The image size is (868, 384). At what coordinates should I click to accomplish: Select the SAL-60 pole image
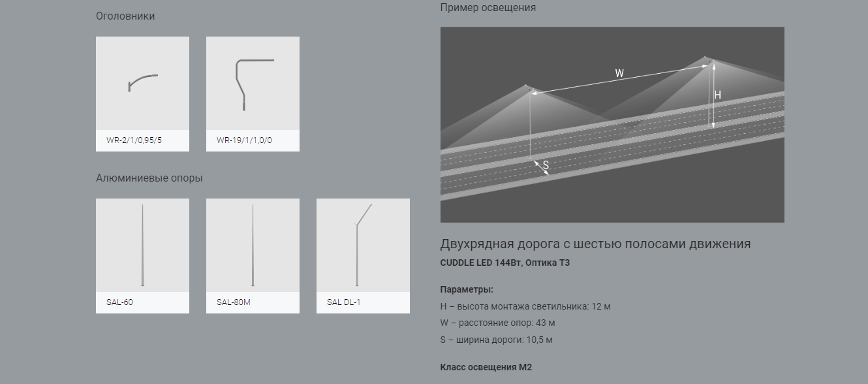coord(142,245)
